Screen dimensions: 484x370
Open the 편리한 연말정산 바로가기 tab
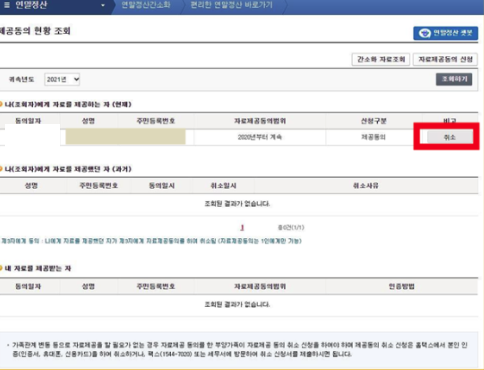pos(231,5)
